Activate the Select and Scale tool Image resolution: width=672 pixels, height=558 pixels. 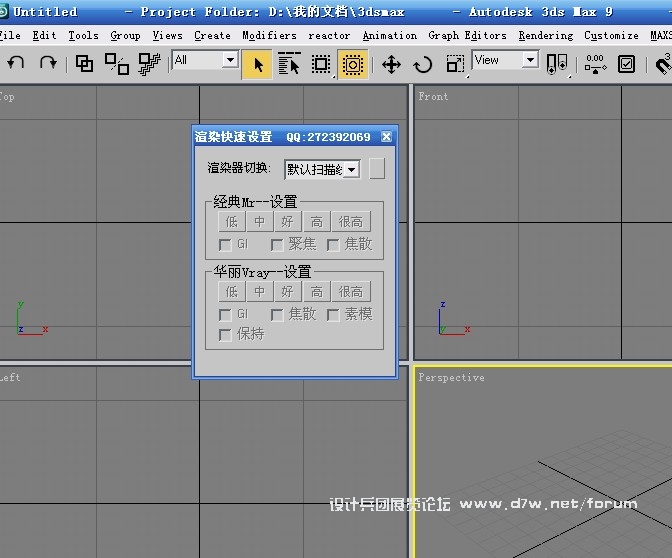click(455, 64)
